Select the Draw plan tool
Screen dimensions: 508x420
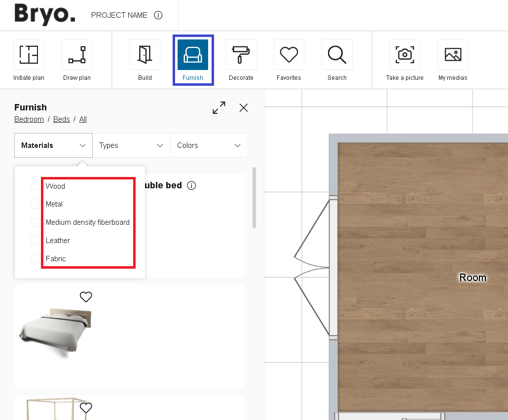coord(77,55)
